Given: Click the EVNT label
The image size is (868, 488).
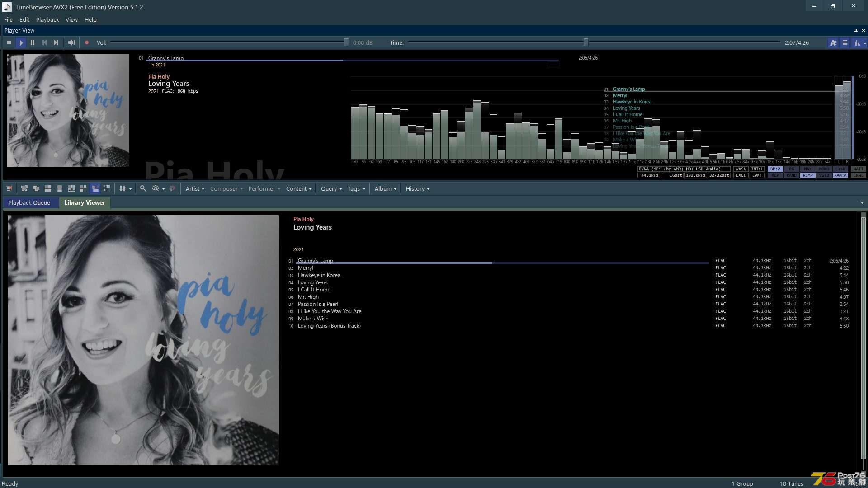Looking at the screenshot, I should (x=757, y=175).
